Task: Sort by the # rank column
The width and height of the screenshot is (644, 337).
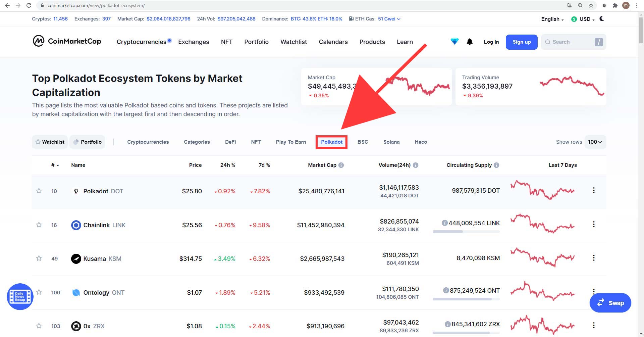Action: point(55,165)
